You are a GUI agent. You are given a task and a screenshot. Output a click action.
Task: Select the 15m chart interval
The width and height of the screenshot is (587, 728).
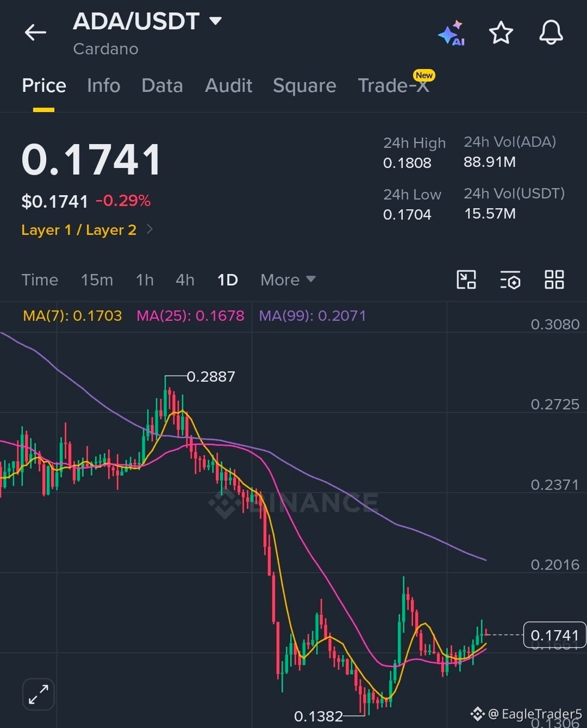click(97, 279)
